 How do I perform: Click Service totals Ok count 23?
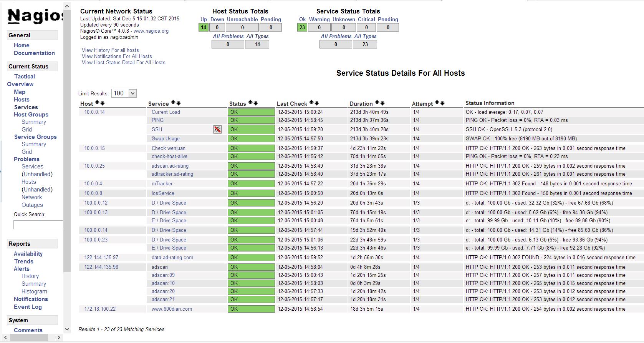tap(302, 27)
